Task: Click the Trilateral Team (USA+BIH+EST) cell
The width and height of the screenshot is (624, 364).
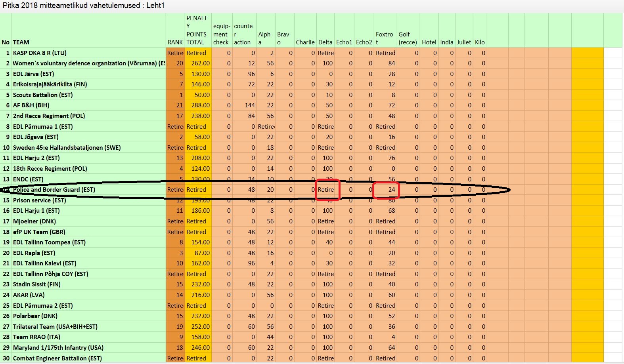Action: point(55,327)
